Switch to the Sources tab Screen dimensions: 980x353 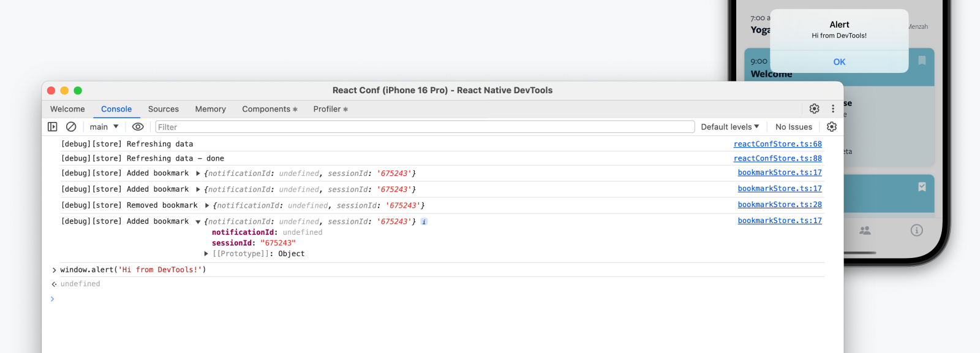pyautogui.click(x=164, y=109)
